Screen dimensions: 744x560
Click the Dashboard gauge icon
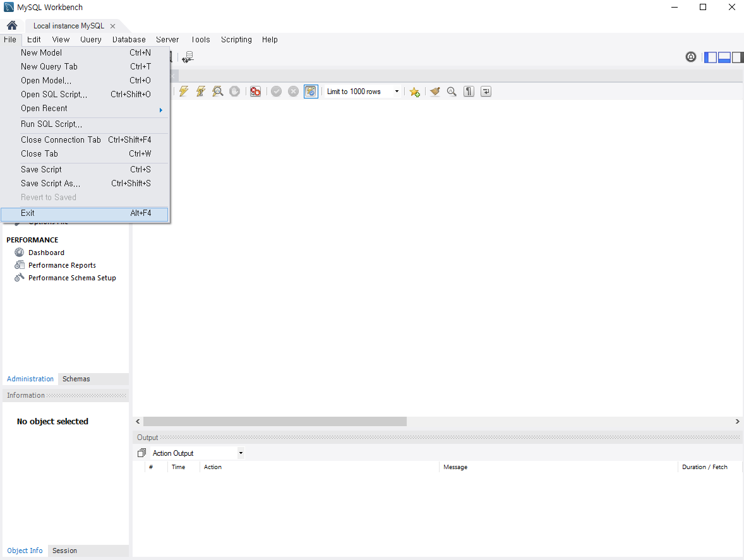pyautogui.click(x=19, y=253)
